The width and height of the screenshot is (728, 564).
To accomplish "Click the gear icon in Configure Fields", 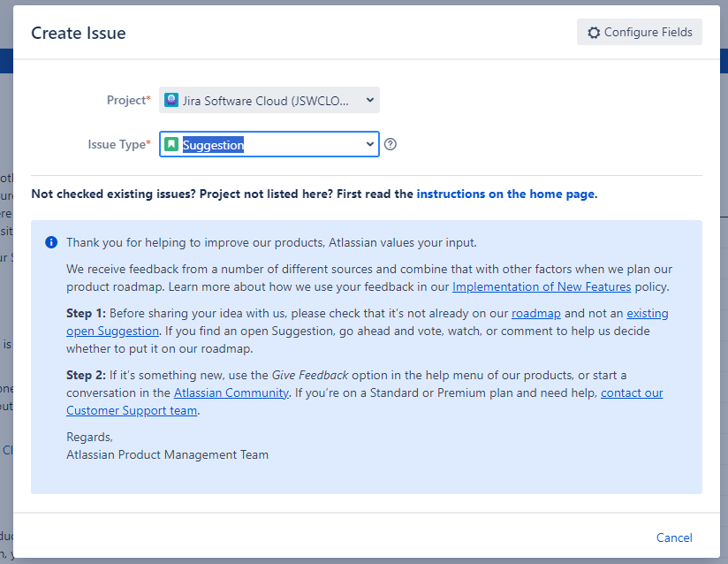I will pos(594,33).
